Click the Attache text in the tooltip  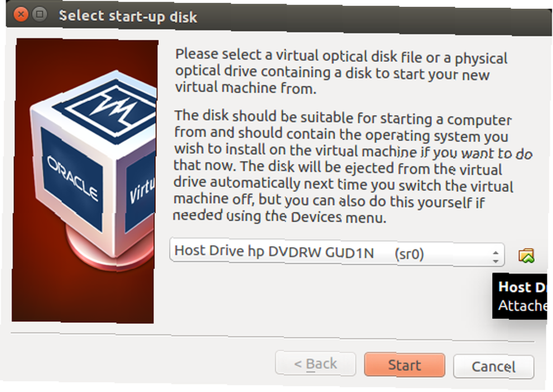click(x=523, y=305)
